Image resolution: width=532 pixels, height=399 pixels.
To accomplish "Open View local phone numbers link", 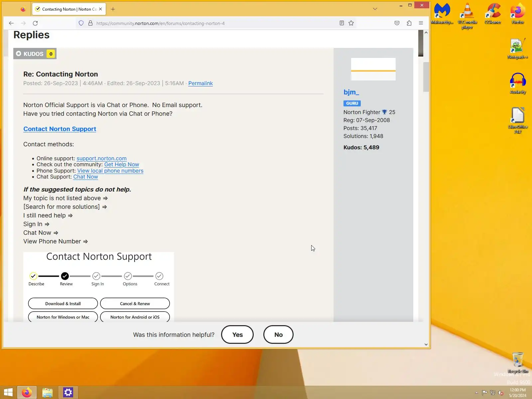I will click(110, 171).
